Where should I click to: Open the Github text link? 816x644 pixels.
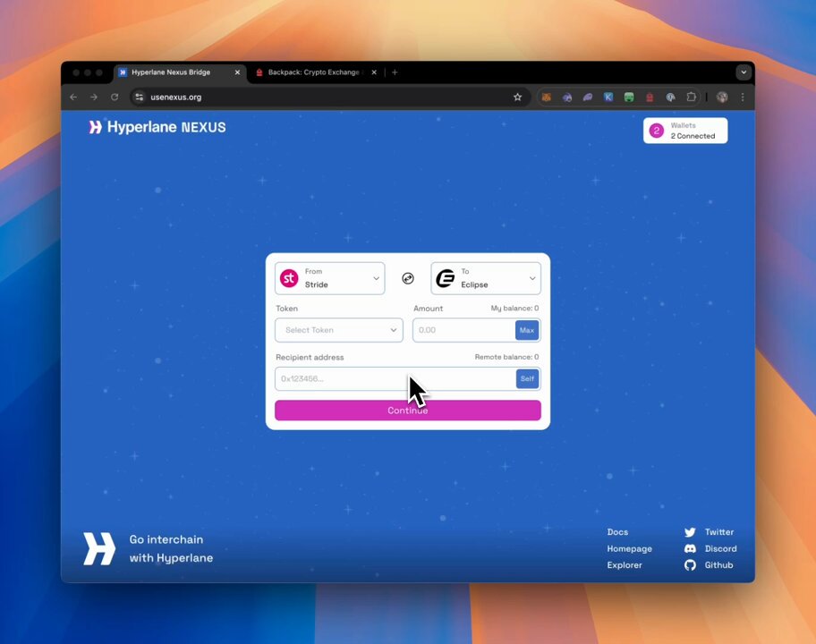click(x=718, y=565)
